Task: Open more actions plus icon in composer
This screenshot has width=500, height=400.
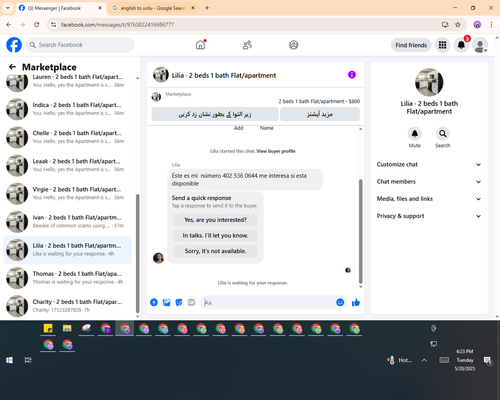Action: [x=154, y=302]
